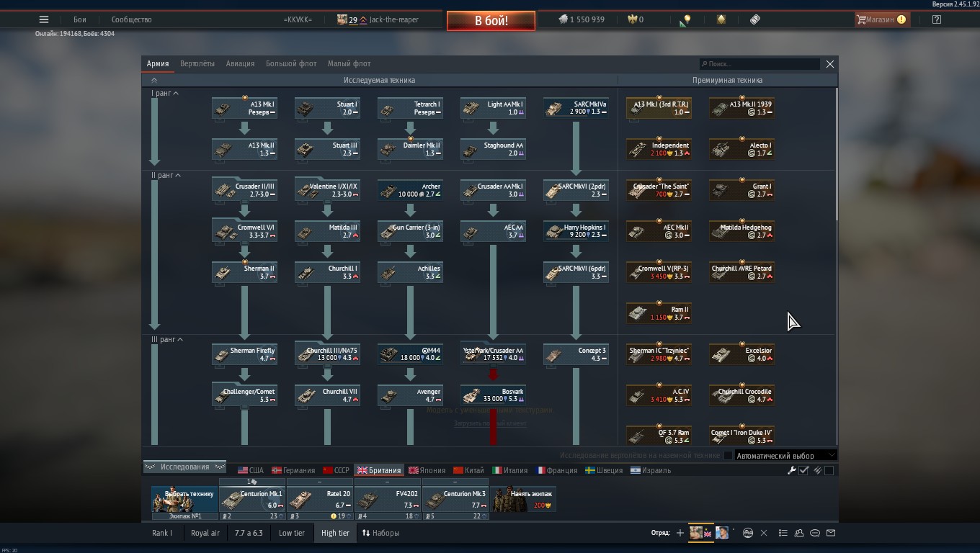Expand the Valentine I/XI/IX vehicle group
The width and height of the screenshot is (980, 553).
coord(327,190)
